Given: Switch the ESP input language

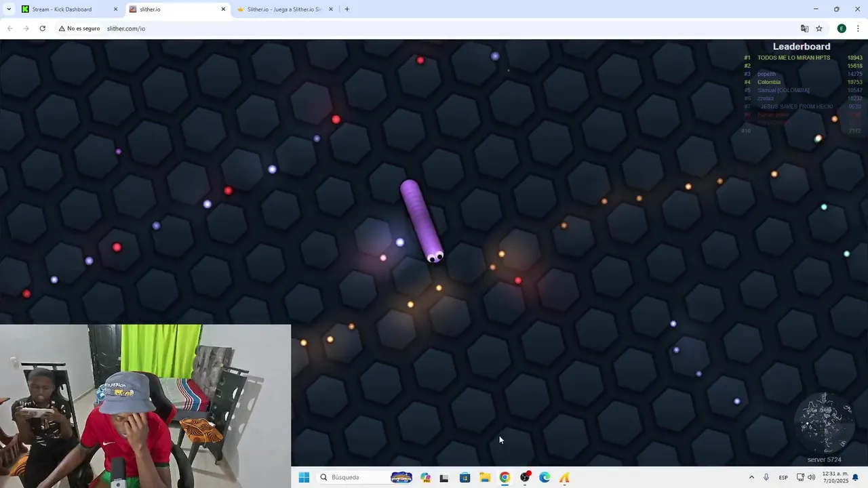Looking at the screenshot, I should [x=783, y=477].
